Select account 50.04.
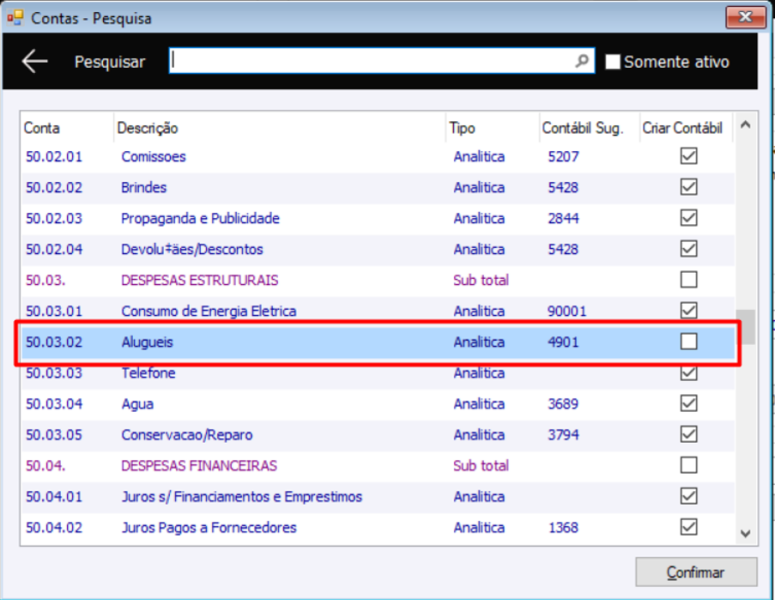Viewport: 775px width, 600px height. pyautogui.click(x=45, y=466)
